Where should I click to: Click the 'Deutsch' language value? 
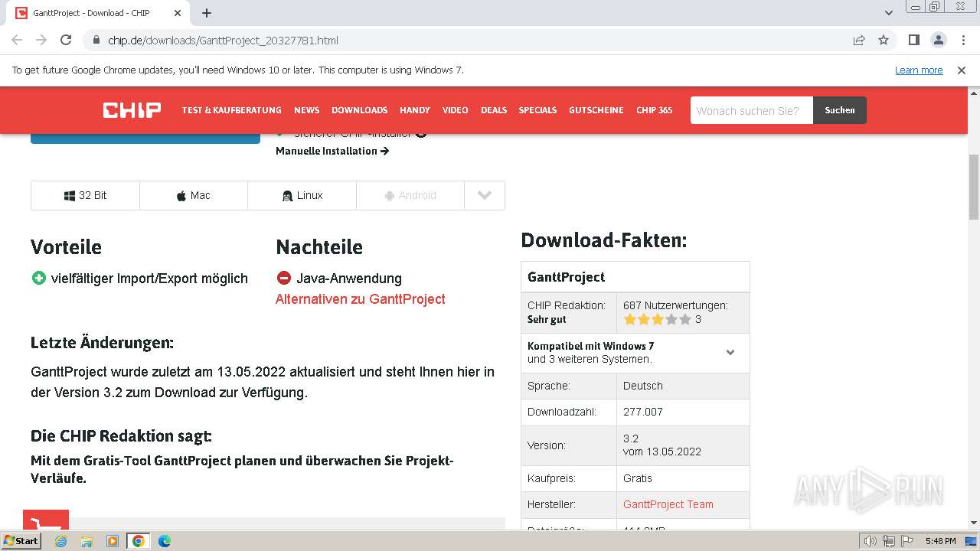[643, 386]
